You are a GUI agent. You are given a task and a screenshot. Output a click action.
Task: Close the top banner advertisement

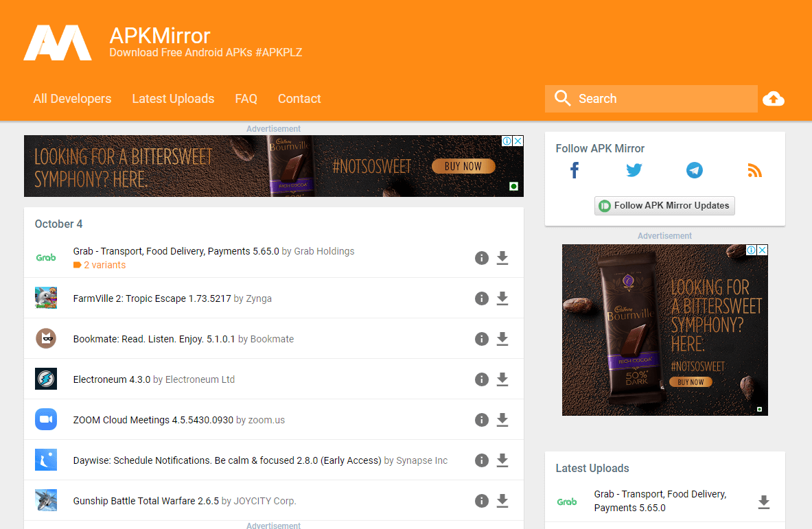pos(518,141)
